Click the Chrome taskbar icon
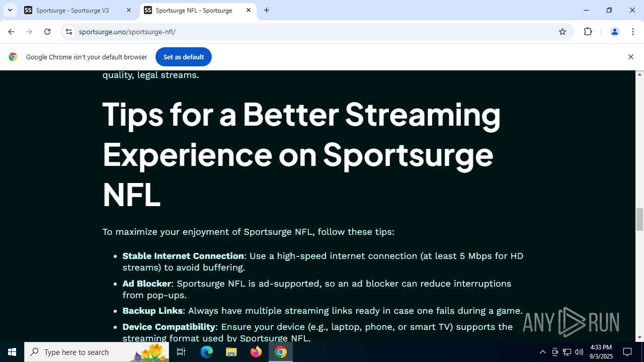Screen dimensions: 644x362 (281, 352)
